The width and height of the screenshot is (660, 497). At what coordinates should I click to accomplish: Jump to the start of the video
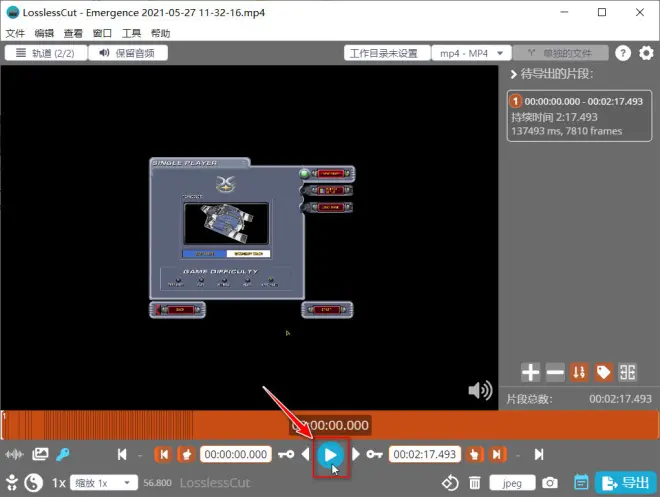click(x=122, y=454)
